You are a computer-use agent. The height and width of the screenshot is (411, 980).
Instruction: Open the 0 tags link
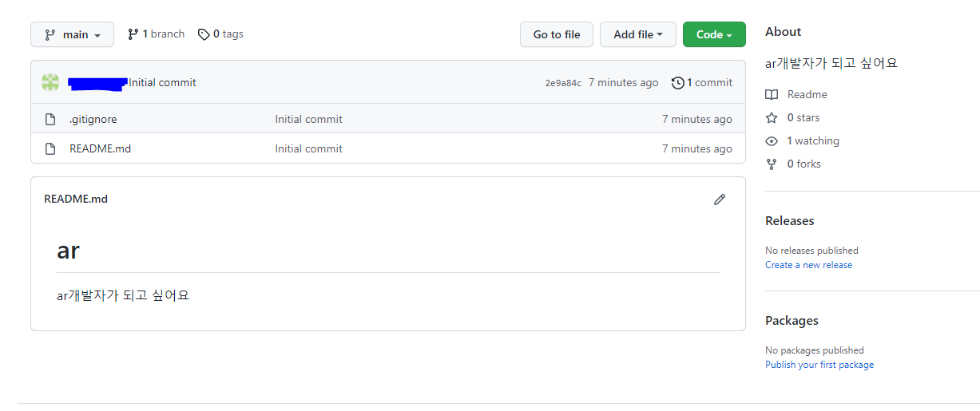tap(228, 34)
